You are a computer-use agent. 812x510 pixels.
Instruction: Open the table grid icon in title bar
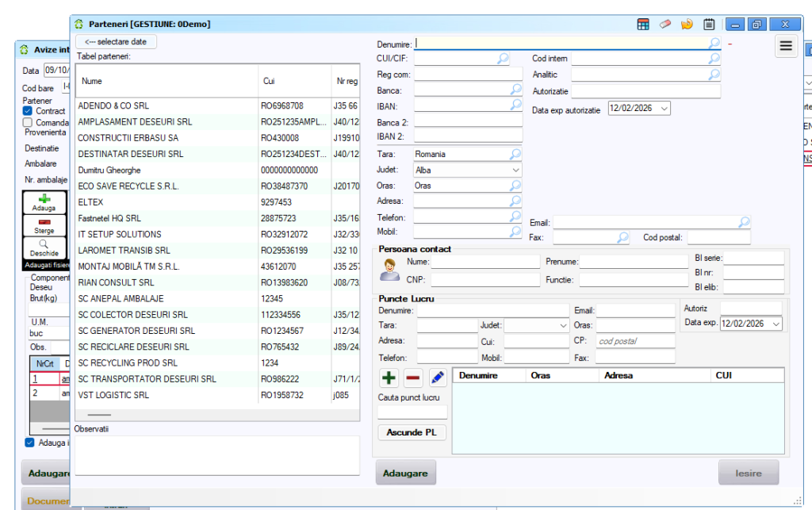click(x=642, y=25)
